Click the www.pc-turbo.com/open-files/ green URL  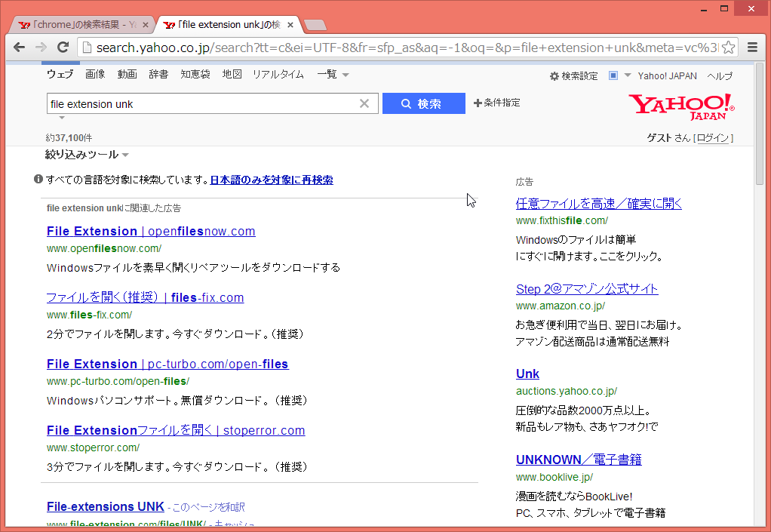tap(118, 382)
